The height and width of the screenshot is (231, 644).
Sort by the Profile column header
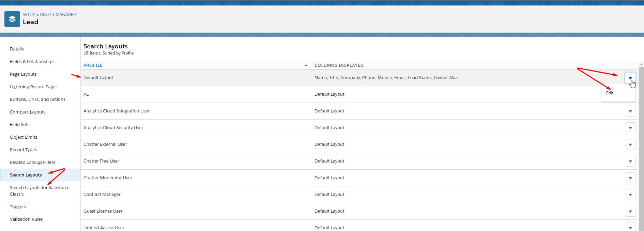(x=93, y=65)
